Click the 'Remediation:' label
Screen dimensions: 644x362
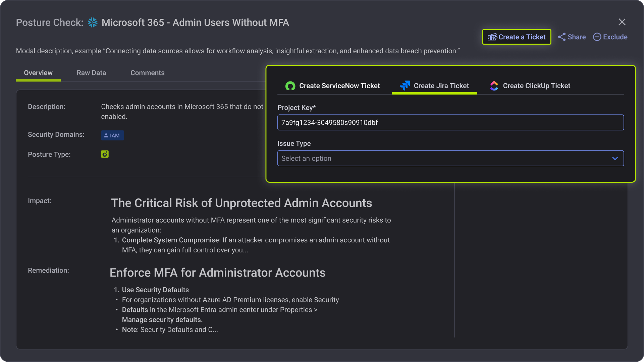point(48,270)
